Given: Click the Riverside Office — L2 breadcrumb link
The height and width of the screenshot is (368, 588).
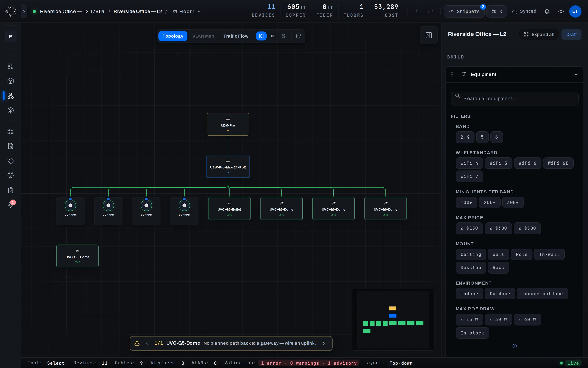Looking at the screenshot, I should pyautogui.click(x=138, y=11).
